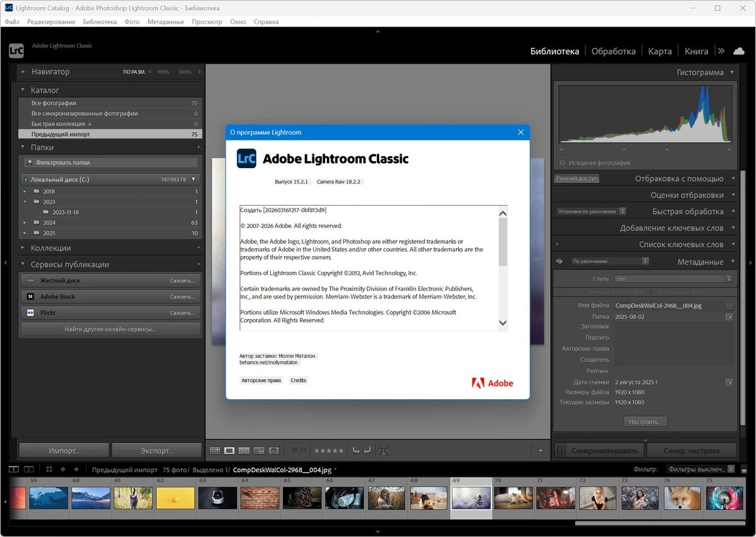Screen dimensions: 756x537
Task: Expand more modules with the double-arrow
Action: 721,51
